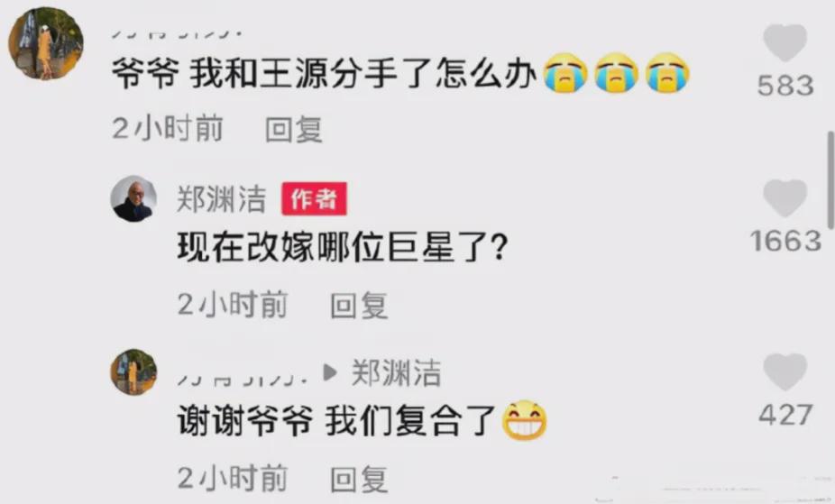Click the first crying emoji
The height and width of the screenshot is (504, 835).
(x=565, y=73)
